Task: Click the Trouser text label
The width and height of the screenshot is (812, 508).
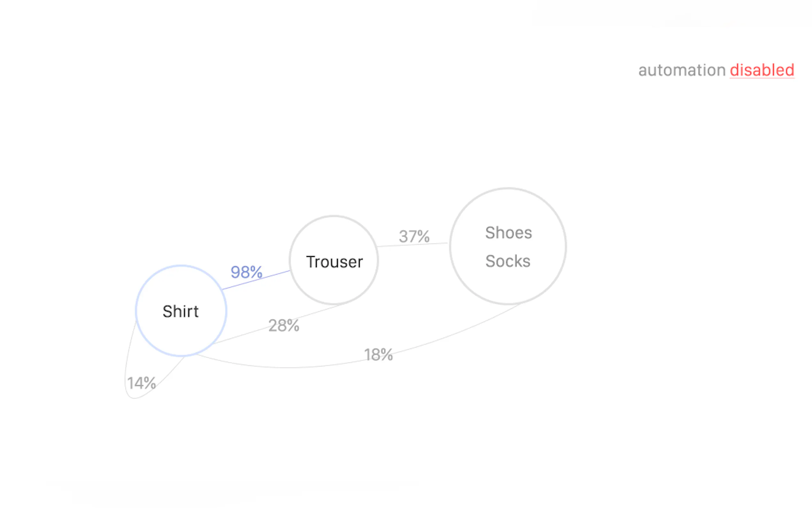Action: tap(334, 262)
